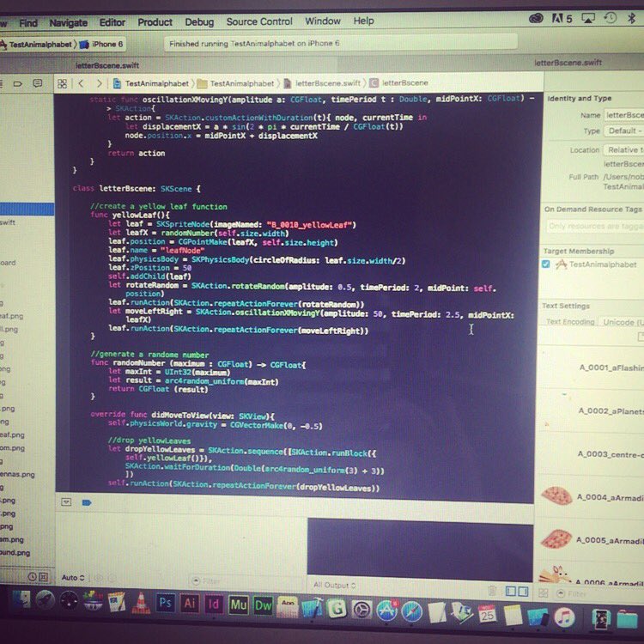Open the Window menu
This screenshot has height=644, width=644.
click(x=322, y=21)
